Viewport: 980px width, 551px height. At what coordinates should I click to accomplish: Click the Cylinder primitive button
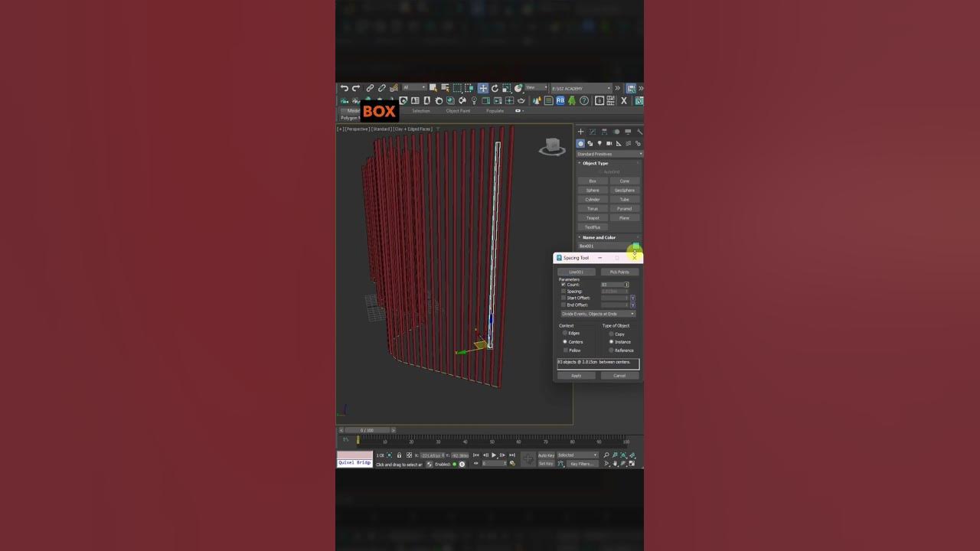593,200
